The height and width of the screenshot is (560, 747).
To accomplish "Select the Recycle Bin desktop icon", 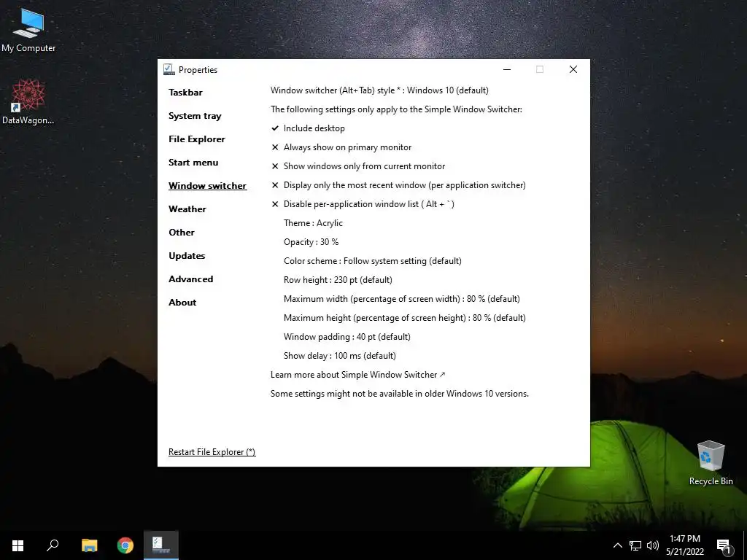I will coord(711,463).
